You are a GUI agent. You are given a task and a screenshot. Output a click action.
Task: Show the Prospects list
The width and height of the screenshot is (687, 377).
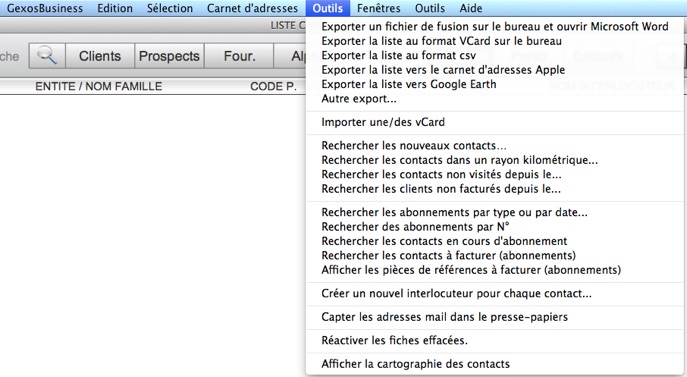click(x=169, y=56)
